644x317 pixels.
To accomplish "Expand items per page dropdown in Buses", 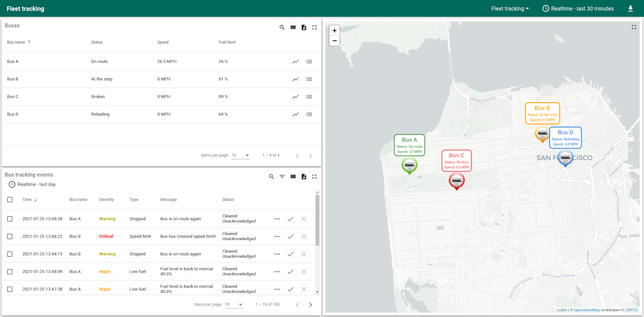I will pyautogui.click(x=241, y=155).
